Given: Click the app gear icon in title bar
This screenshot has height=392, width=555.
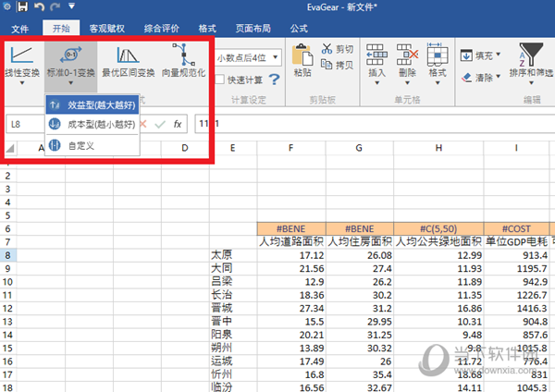Looking at the screenshot, I should (x=6, y=6).
